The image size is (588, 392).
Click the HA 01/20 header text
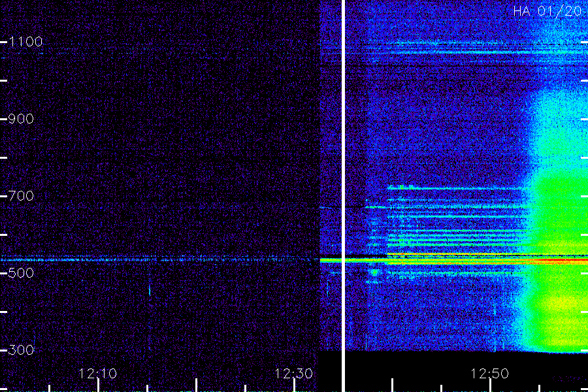coord(547,11)
